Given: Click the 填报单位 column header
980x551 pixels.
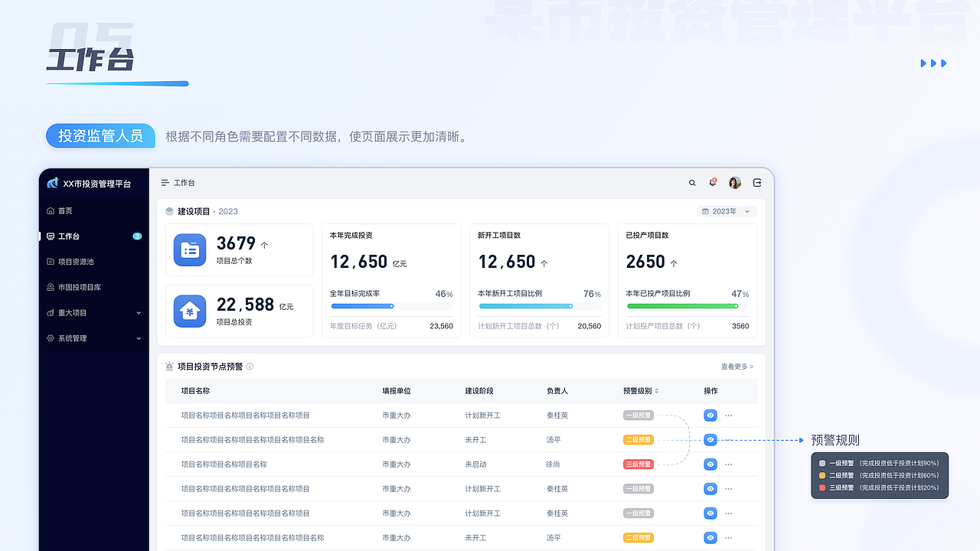Looking at the screenshot, I should (x=397, y=391).
